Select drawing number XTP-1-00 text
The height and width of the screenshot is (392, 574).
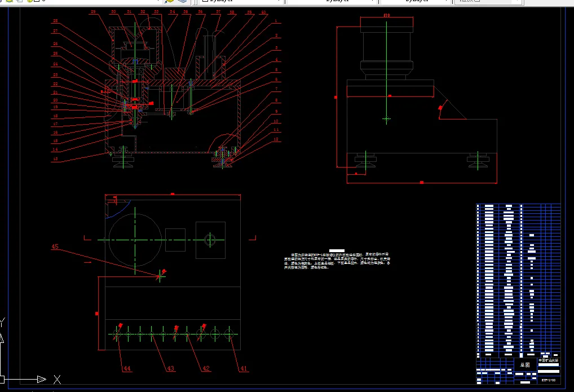coord(549,380)
